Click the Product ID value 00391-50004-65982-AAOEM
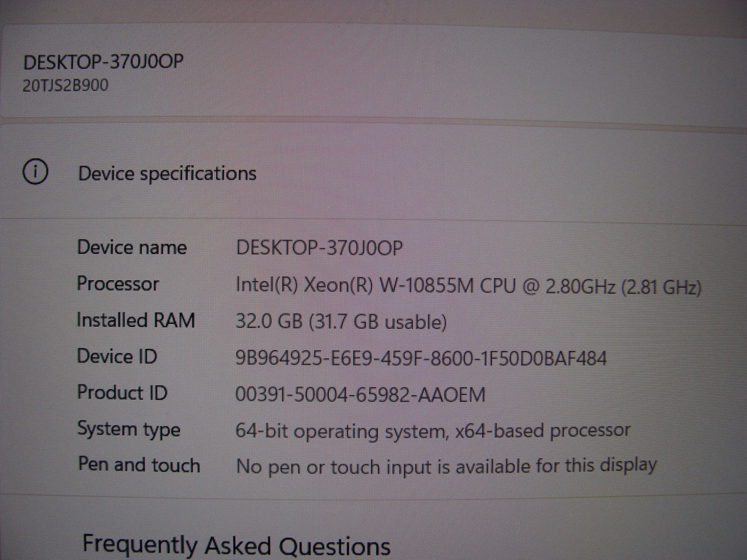 360,395
